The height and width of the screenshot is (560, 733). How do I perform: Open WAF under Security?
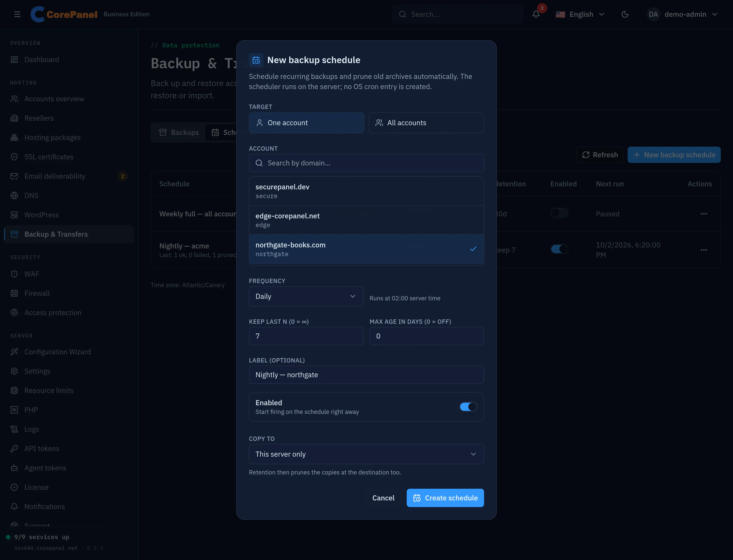69,274
